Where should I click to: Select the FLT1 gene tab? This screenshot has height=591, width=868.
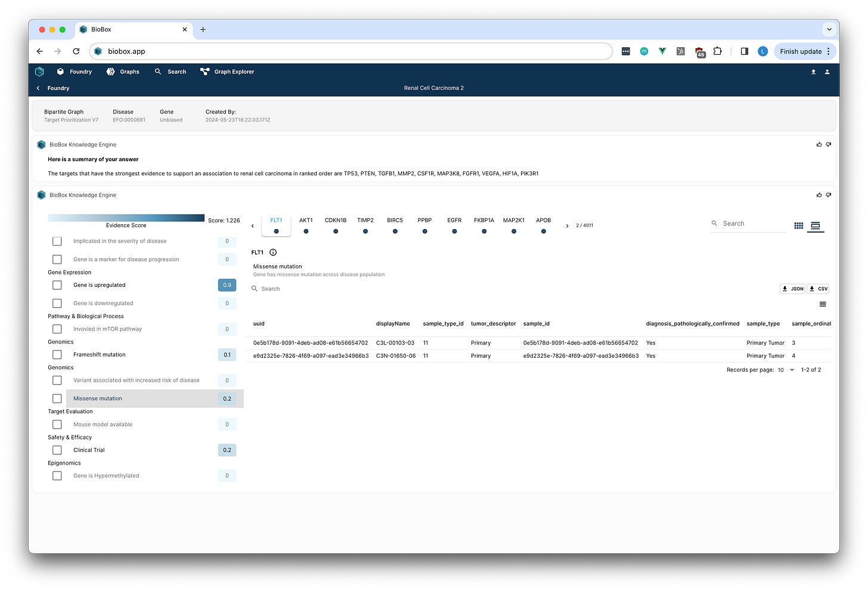(x=276, y=225)
